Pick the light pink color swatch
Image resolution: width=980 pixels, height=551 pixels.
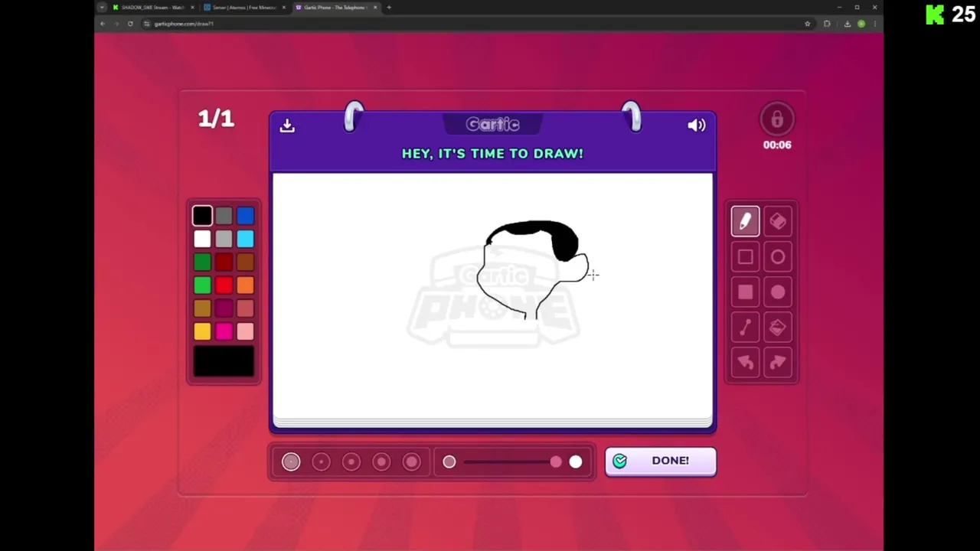click(x=245, y=331)
